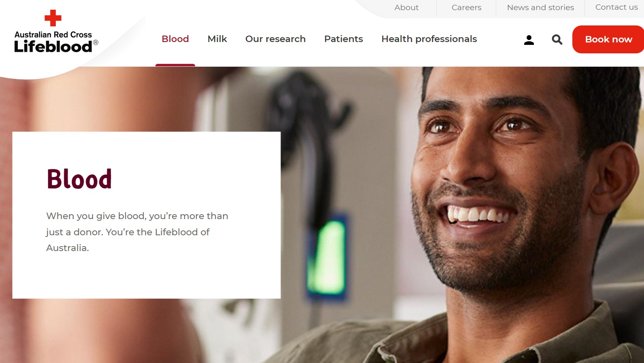Visit the Careers link
This screenshot has height=363, width=644.
(x=466, y=7)
